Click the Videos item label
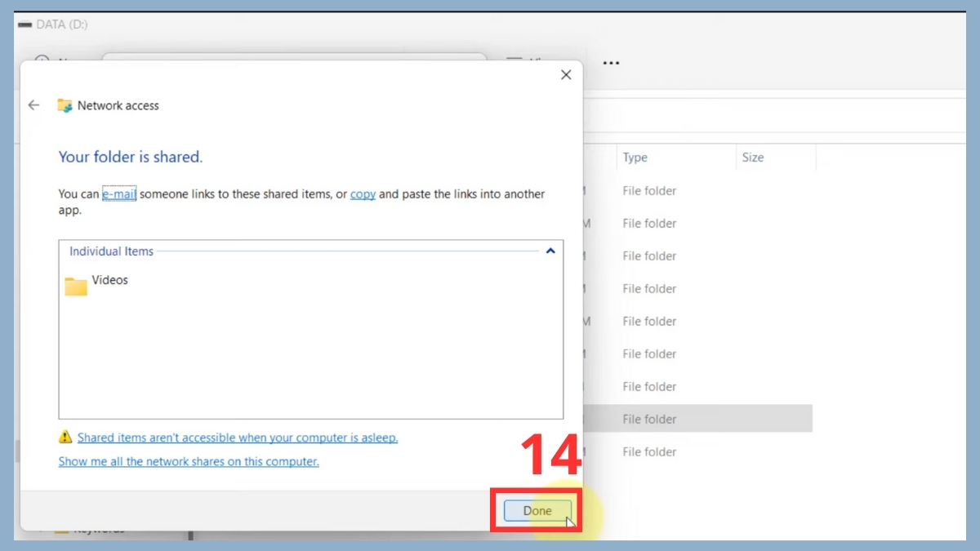 pos(110,280)
